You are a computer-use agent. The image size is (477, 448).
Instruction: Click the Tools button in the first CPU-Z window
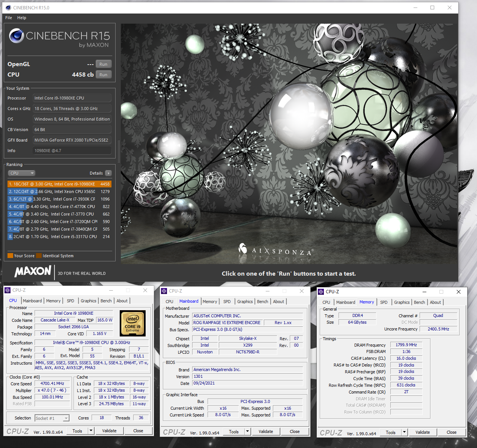click(77, 431)
